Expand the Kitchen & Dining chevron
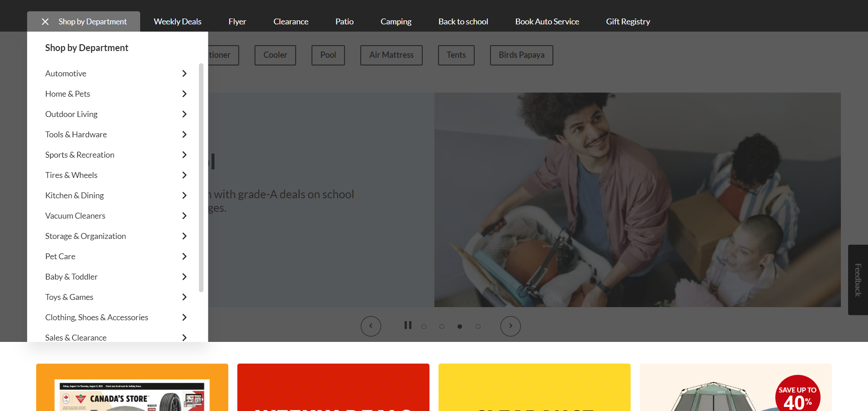Screen dimensions: 868x411 [x=184, y=196]
